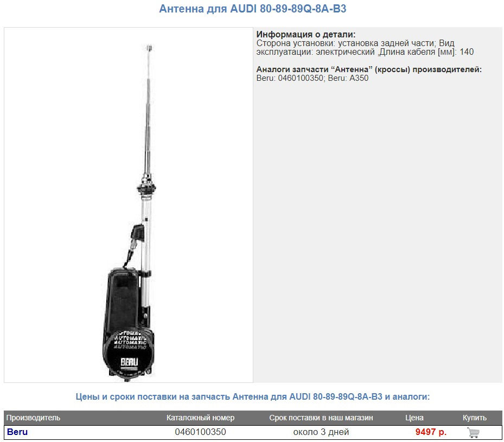Open the Beru manufacturer link
Screen dimensions: 504x442
(x=17, y=432)
